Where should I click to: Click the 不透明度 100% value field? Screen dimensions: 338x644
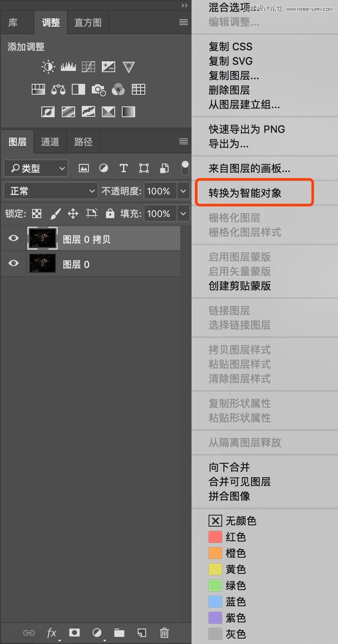click(x=160, y=191)
